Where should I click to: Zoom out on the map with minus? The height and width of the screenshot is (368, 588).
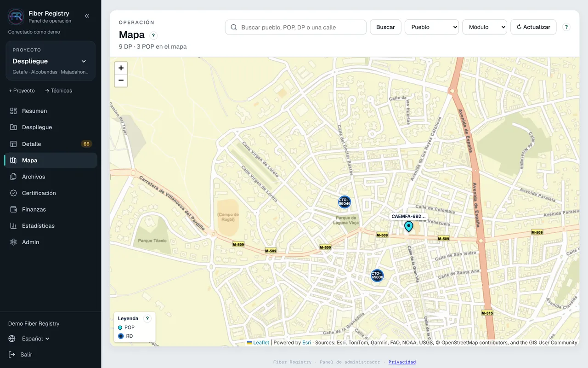point(121,80)
